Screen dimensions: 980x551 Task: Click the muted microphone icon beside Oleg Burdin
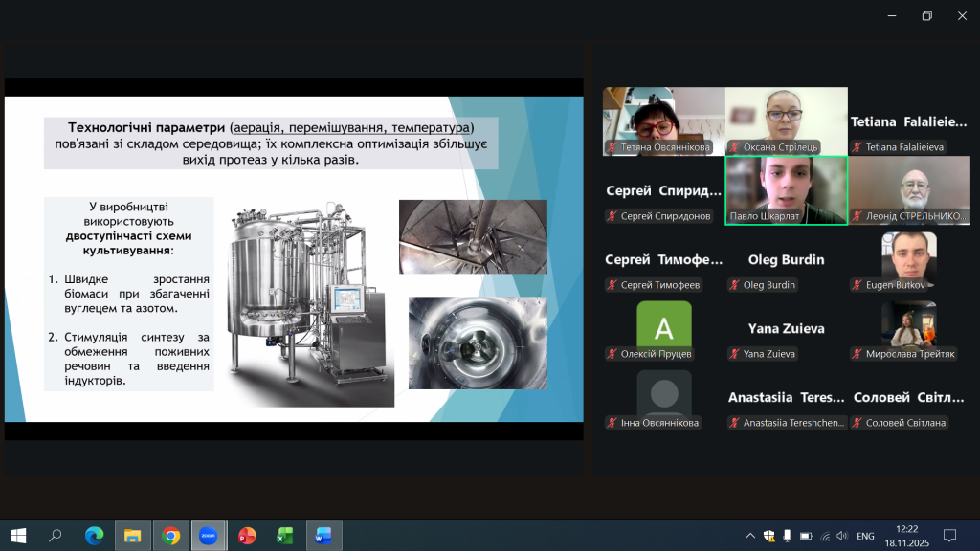pyautogui.click(x=734, y=285)
